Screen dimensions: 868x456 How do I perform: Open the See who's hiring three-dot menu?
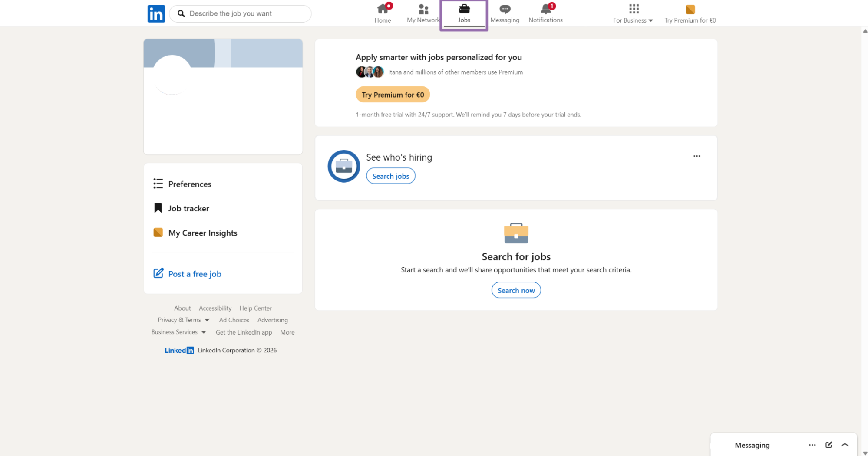coord(696,156)
